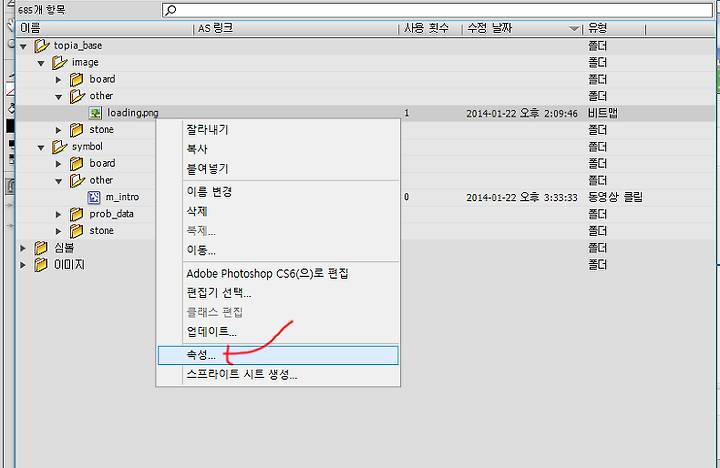The width and height of the screenshot is (720, 468).
Task: Click 폴더 type cell in topia_base row
Action: pos(597,46)
